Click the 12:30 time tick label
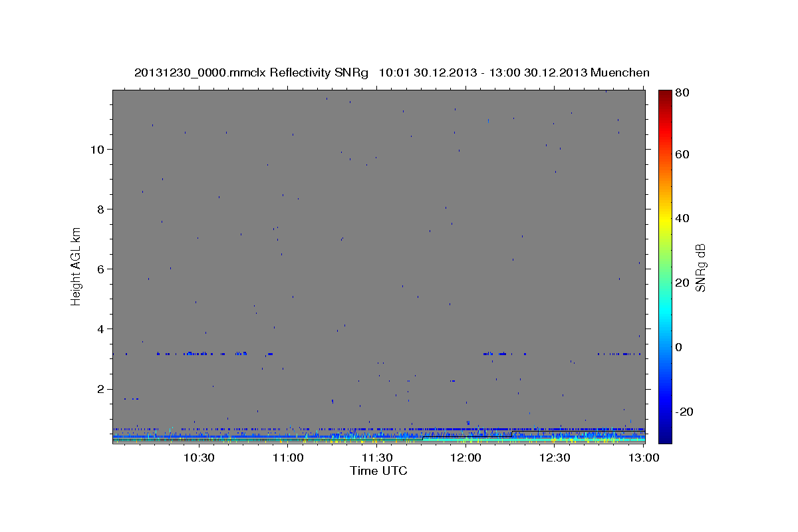This screenshot has width=798, height=532. coord(555,458)
